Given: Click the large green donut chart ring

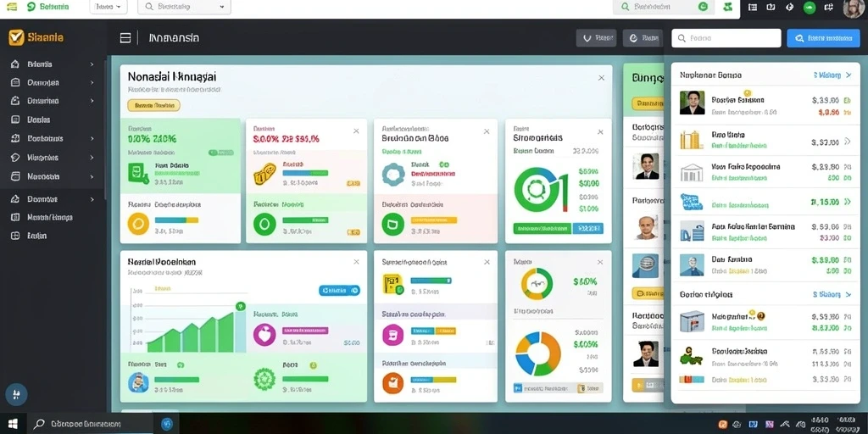Looking at the screenshot, I should click(537, 190).
